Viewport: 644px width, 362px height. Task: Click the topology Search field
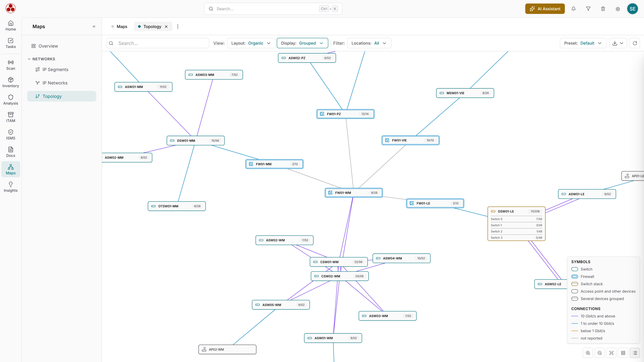(x=157, y=43)
